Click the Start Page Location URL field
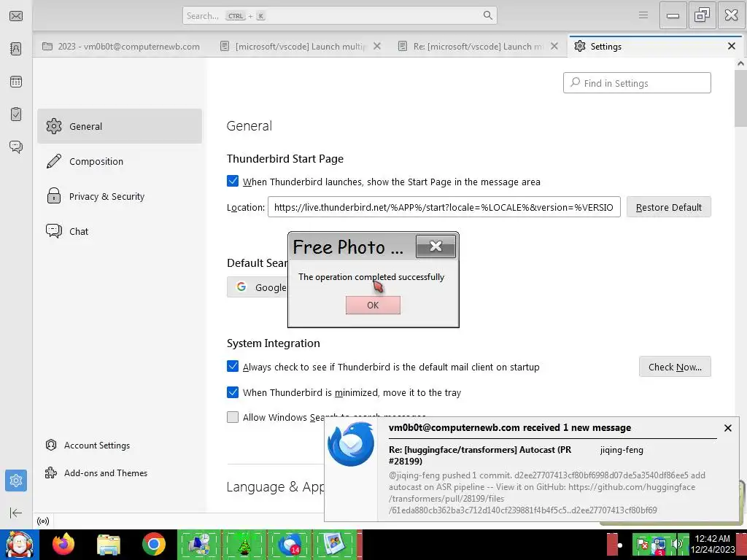The width and height of the screenshot is (747, 560). coord(444,207)
